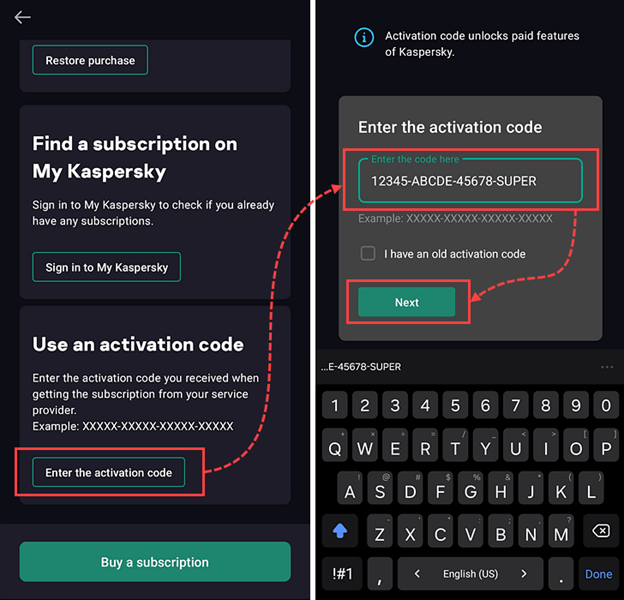Switch keyboard language with left chevron

tap(417, 573)
